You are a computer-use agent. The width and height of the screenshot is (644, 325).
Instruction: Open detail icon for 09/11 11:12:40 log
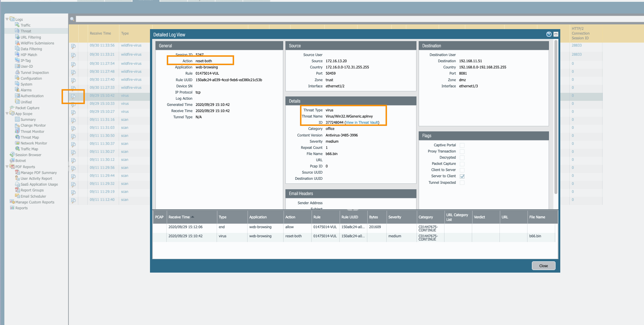(x=73, y=201)
